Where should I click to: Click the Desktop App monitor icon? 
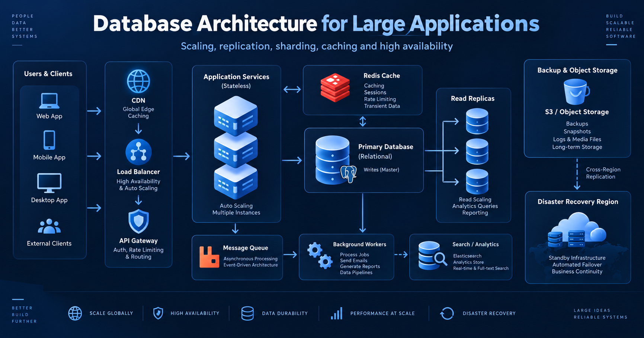pyautogui.click(x=49, y=183)
